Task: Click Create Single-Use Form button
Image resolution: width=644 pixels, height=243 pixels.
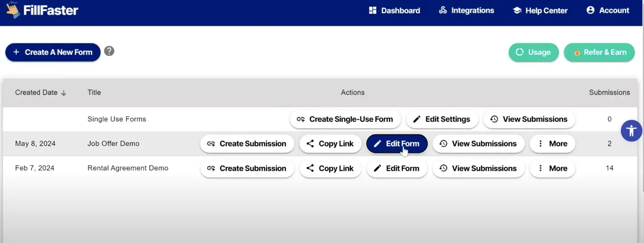Action: pyautogui.click(x=345, y=119)
